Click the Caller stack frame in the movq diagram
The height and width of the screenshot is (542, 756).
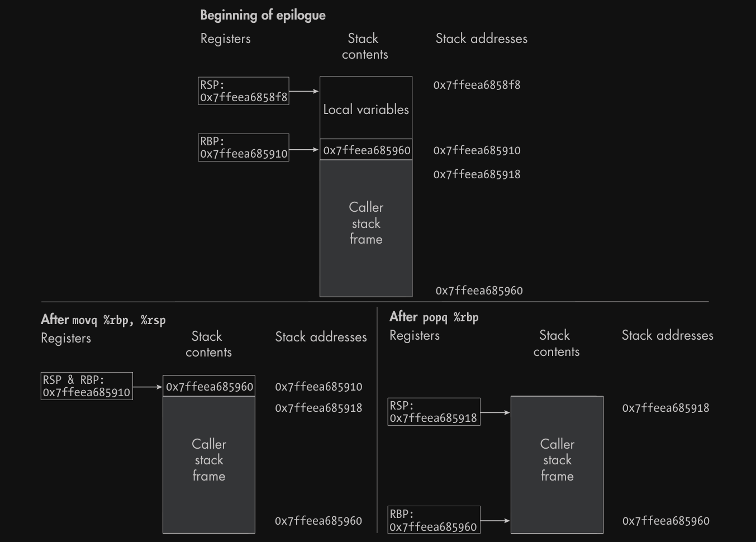(209, 460)
